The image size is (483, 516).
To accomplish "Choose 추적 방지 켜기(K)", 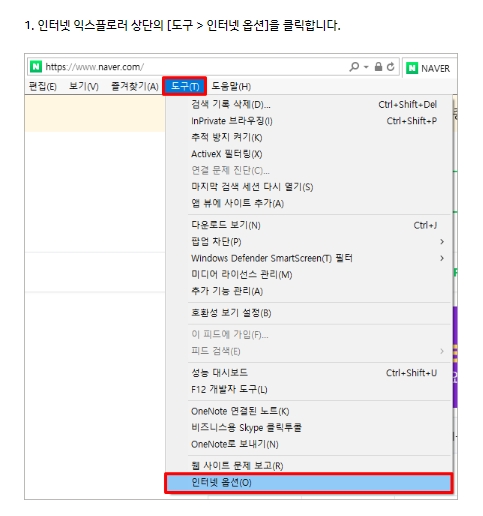I will pyautogui.click(x=309, y=137).
